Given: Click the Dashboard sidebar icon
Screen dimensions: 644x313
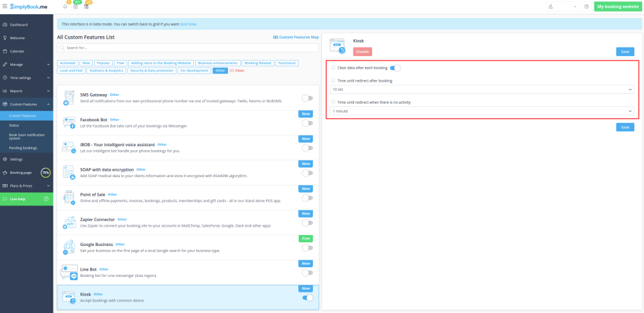Looking at the screenshot, I should point(5,24).
